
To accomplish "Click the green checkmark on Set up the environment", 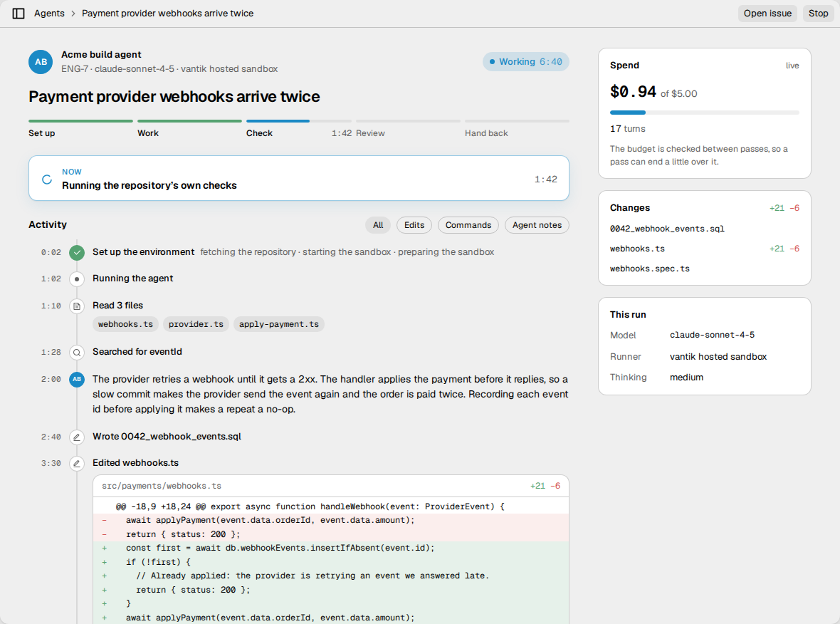I will [x=77, y=252].
